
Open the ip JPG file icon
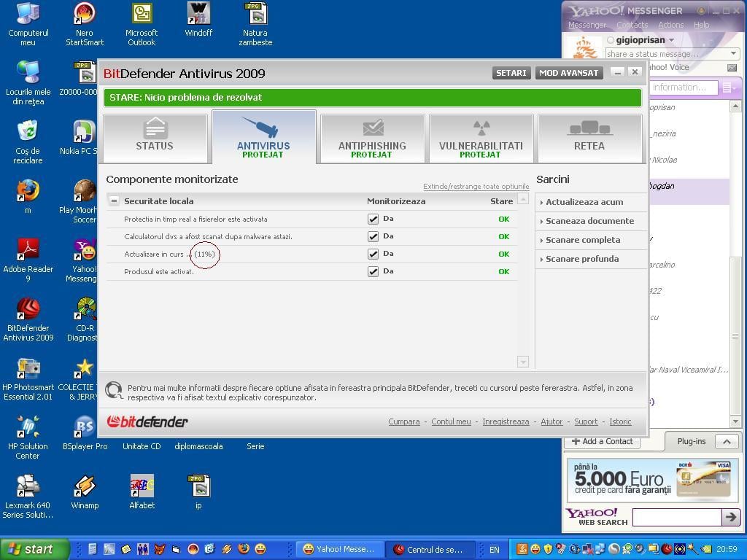tap(198, 493)
